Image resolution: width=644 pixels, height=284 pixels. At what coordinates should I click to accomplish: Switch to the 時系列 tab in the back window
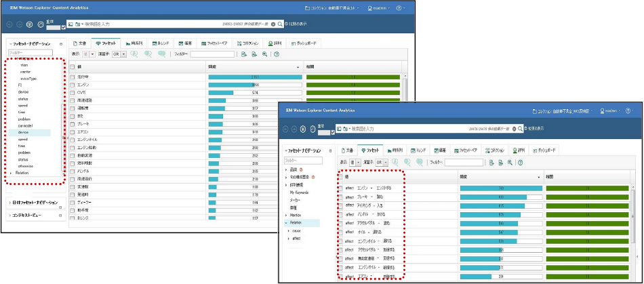pos(134,43)
